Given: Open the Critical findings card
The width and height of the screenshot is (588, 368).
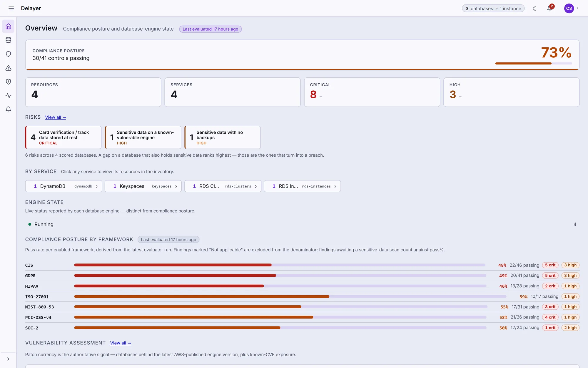Looking at the screenshot, I should (x=372, y=92).
